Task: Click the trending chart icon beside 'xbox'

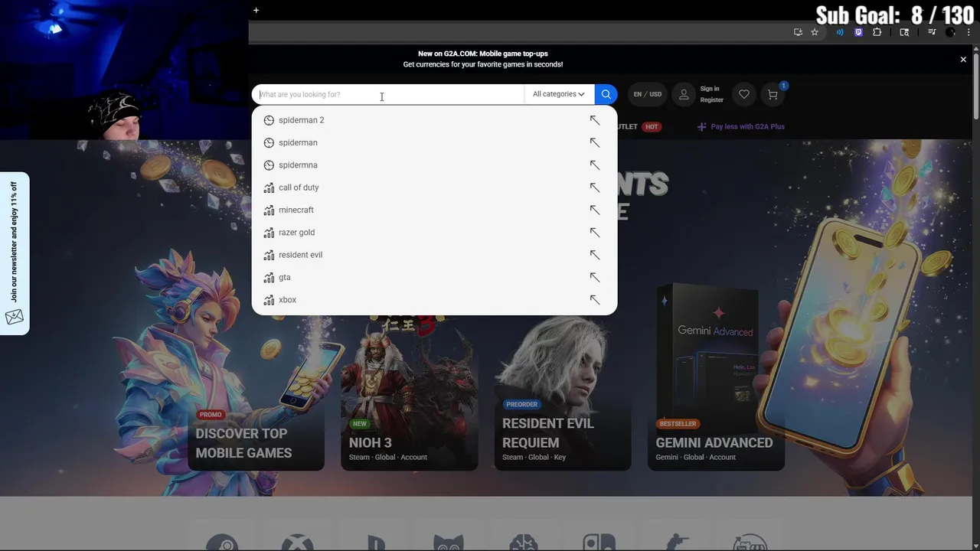Action: click(269, 300)
